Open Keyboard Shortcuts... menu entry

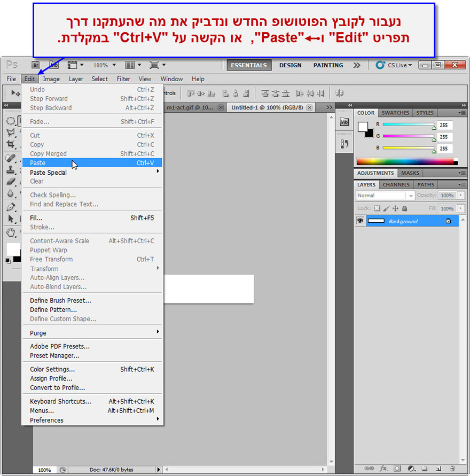point(92,401)
